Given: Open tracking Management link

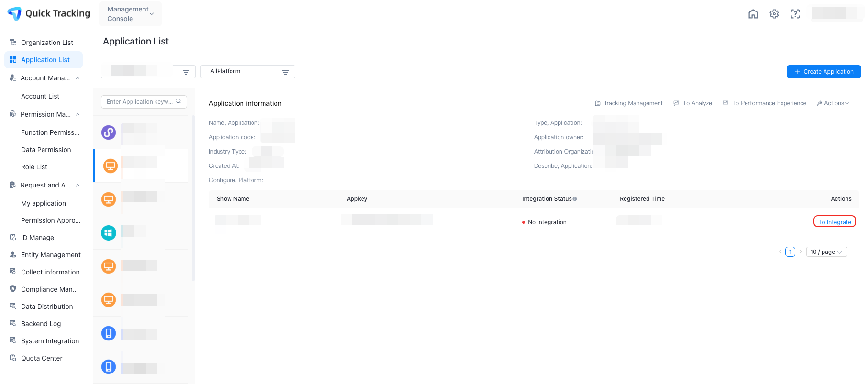Looking at the screenshot, I should [629, 103].
